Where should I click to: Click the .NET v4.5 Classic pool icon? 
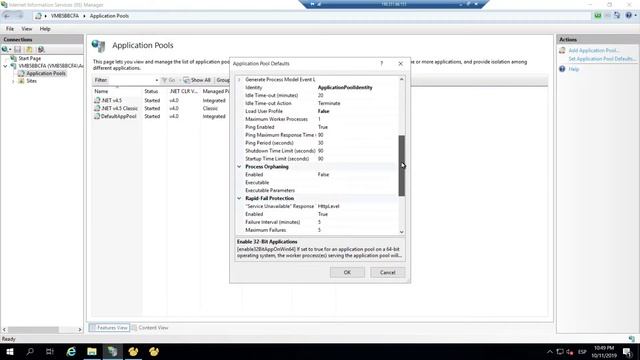pos(97,108)
